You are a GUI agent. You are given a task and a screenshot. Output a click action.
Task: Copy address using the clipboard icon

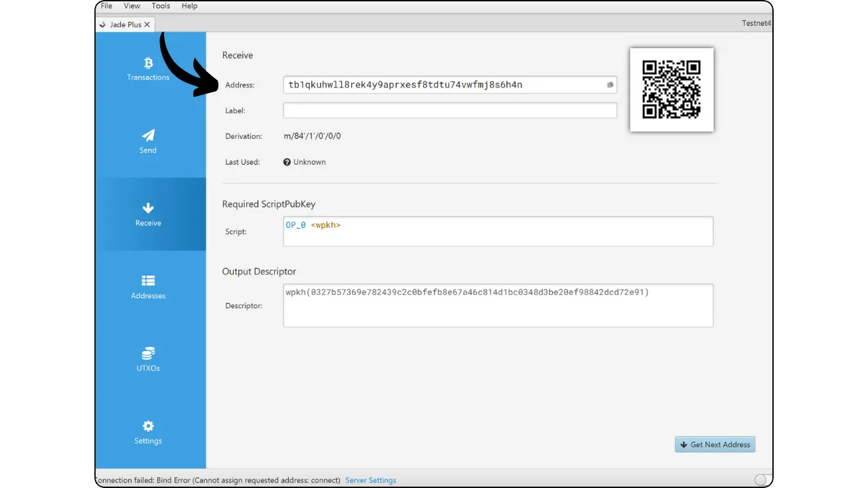point(610,85)
